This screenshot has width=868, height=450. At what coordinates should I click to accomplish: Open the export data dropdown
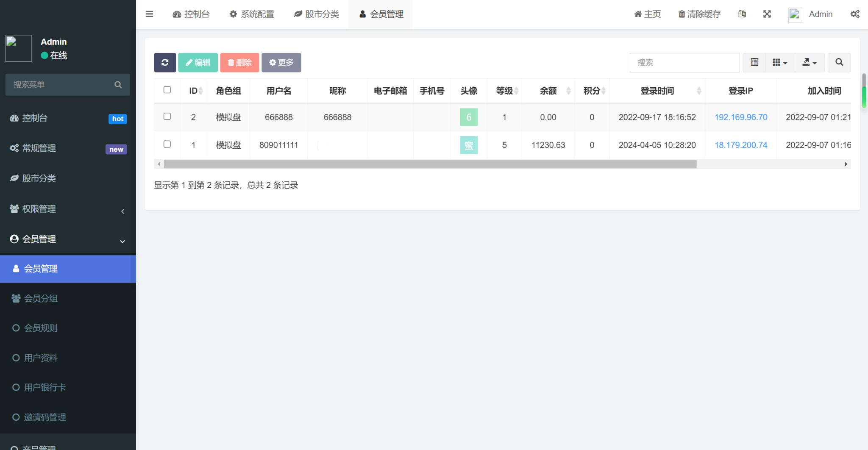point(810,62)
